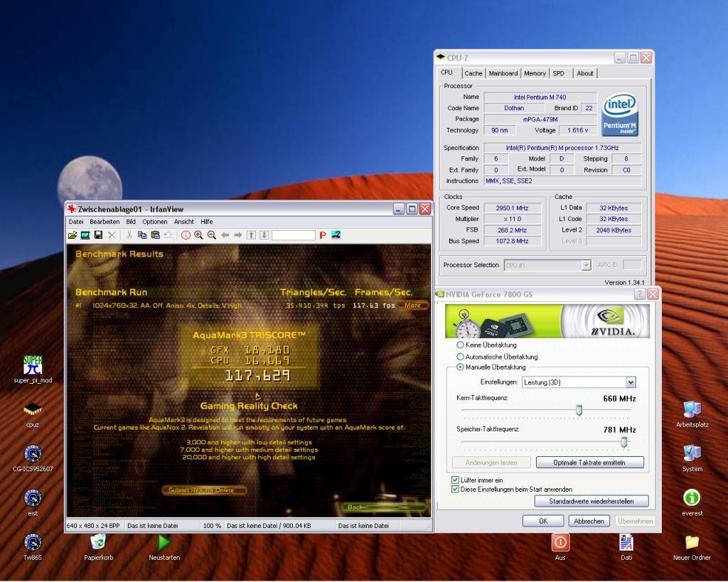The height and width of the screenshot is (582, 728).
Task: Switch to the About tab in CPU-Z
Action: [x=585, y=73]
